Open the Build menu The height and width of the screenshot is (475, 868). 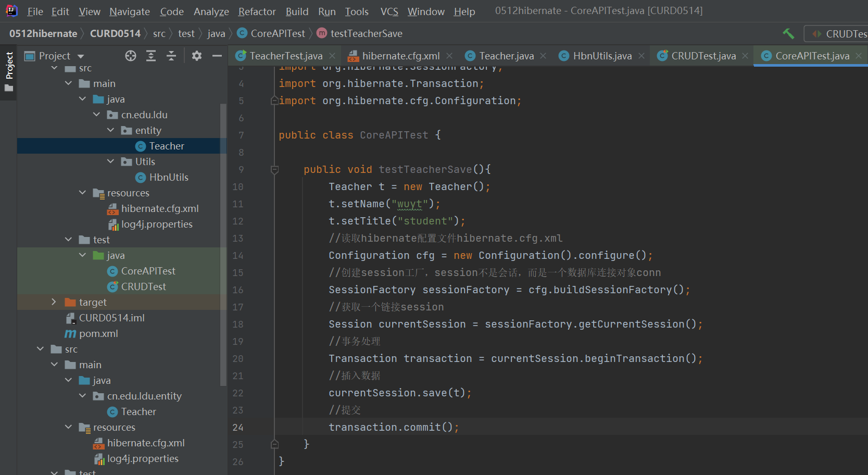(x=297, y=11)
